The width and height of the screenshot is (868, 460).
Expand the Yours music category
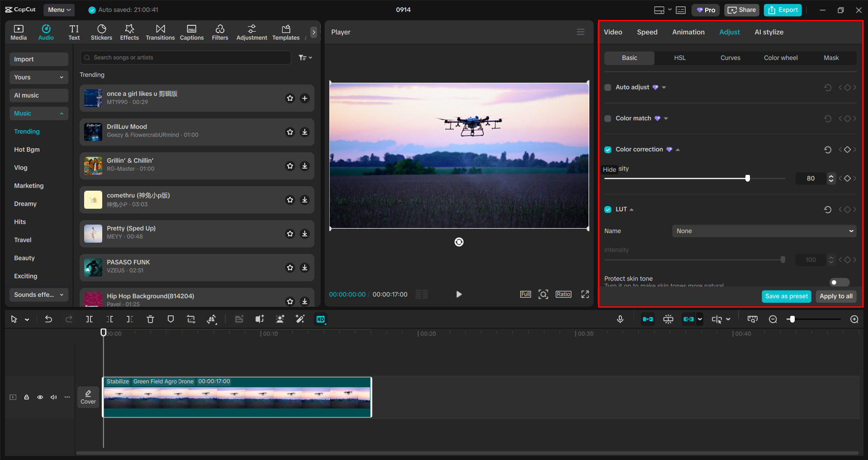point(38,77)
